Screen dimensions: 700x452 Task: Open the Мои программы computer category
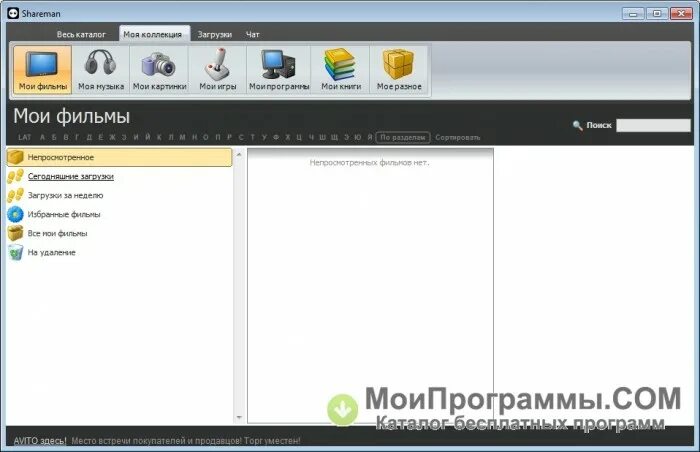click(279, 70)
